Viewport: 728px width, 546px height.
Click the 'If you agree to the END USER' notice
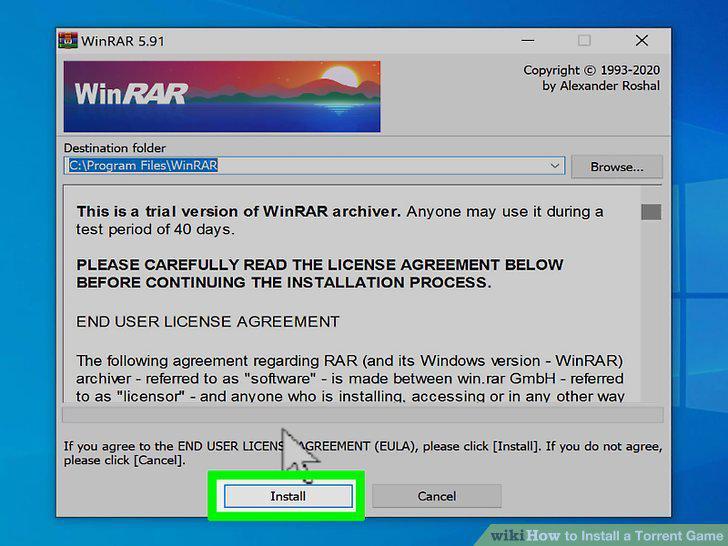(363, 453)
